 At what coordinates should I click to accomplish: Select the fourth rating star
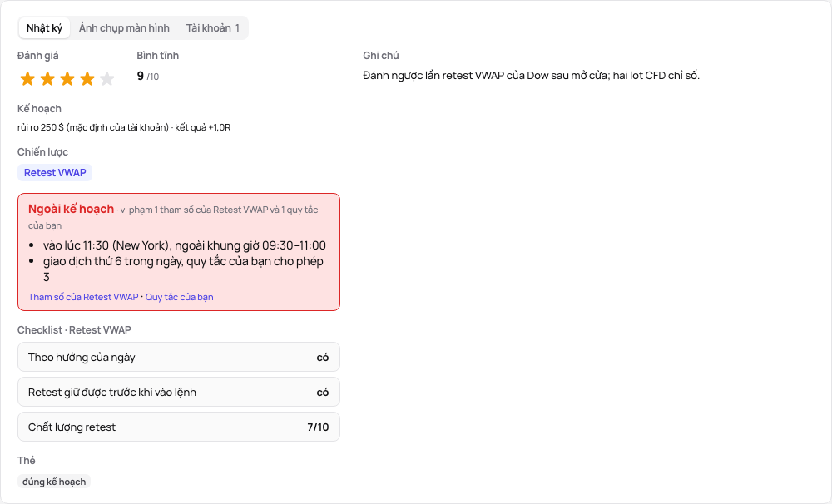click(x=87, y=78)
